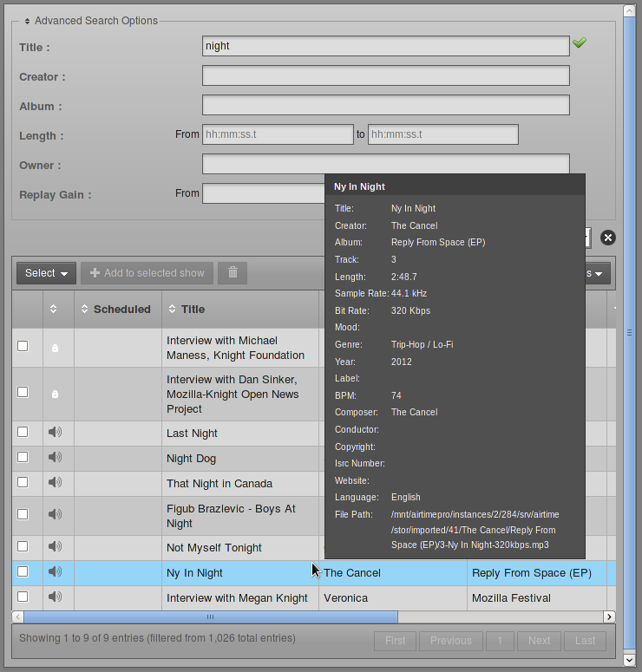Click the horizontal table scrollbar thumb
The height and width of the screenshot is (672, 642).
coord(211,617)
